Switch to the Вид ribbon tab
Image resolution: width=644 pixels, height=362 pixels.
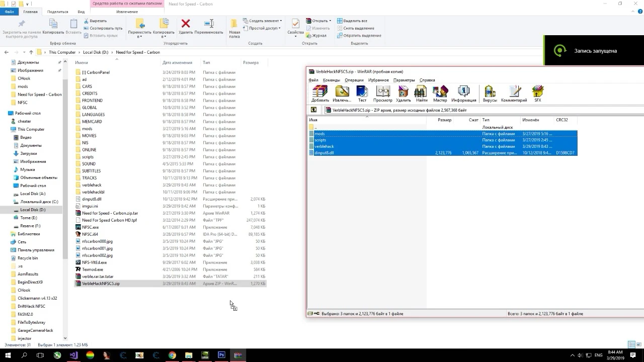pyautogui.click(x=81, y=12)
